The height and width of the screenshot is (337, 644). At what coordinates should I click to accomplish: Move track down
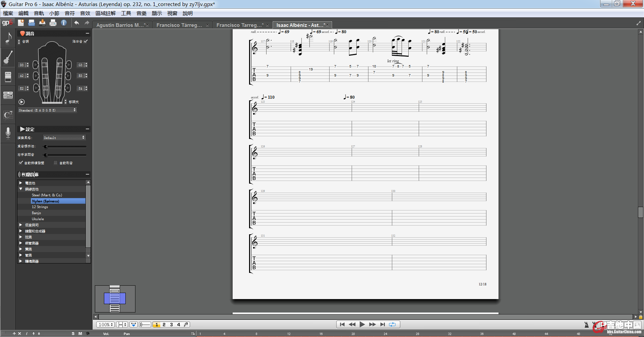pos(39,333)
